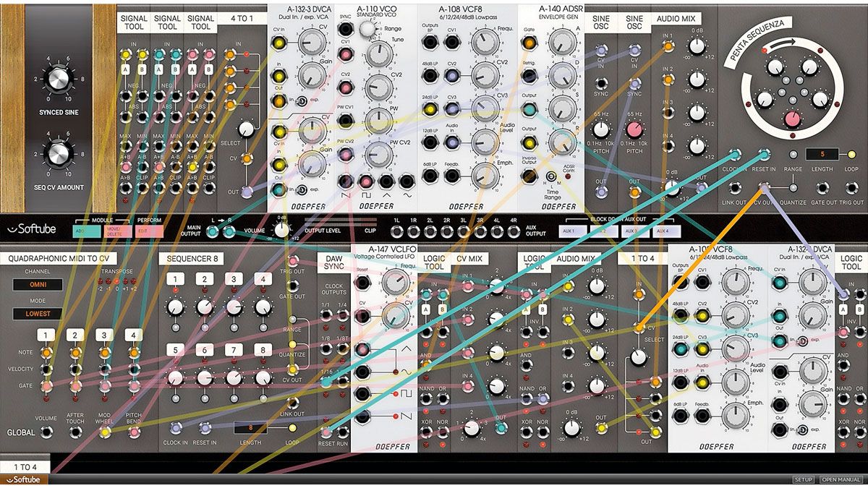Viewport: 868px width, 488px height.
Task: Click the CV OUT jack on Penta Sequenza
Action: point(764,187)
